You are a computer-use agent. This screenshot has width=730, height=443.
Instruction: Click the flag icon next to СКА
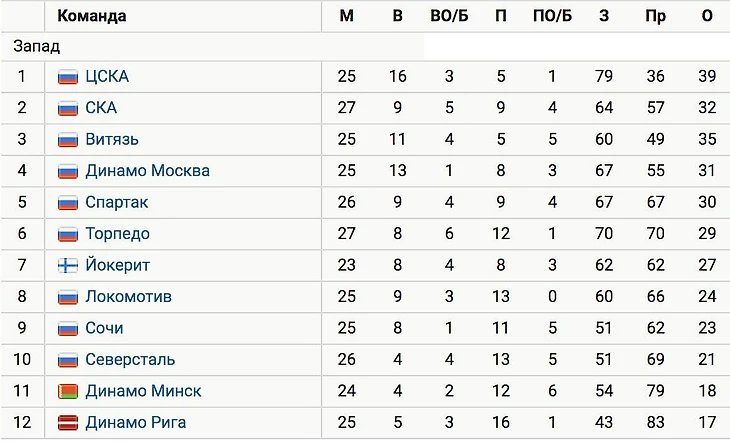[x=68, y=108]
